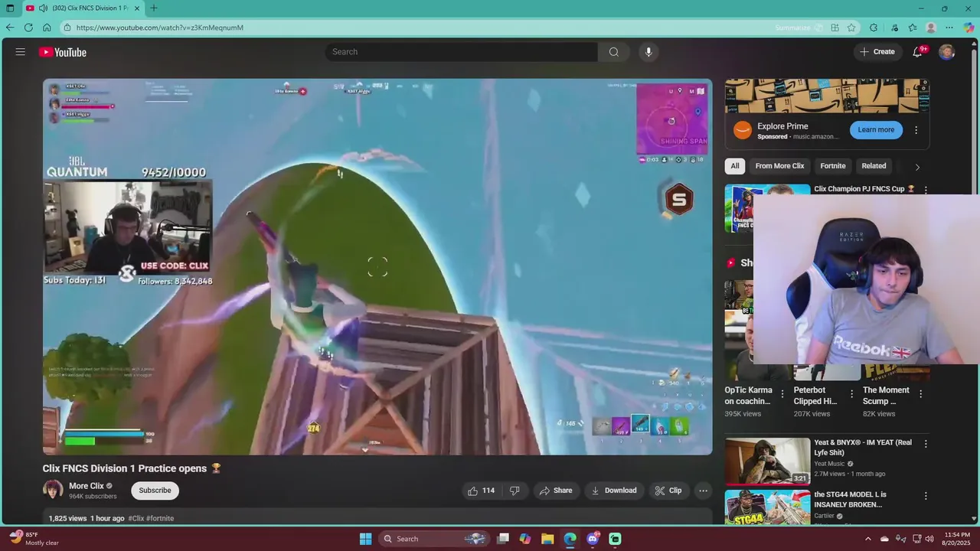Select the Related filter chip
Screen dimensions: 980x551
pyautogui.click(x=874, y=166)
